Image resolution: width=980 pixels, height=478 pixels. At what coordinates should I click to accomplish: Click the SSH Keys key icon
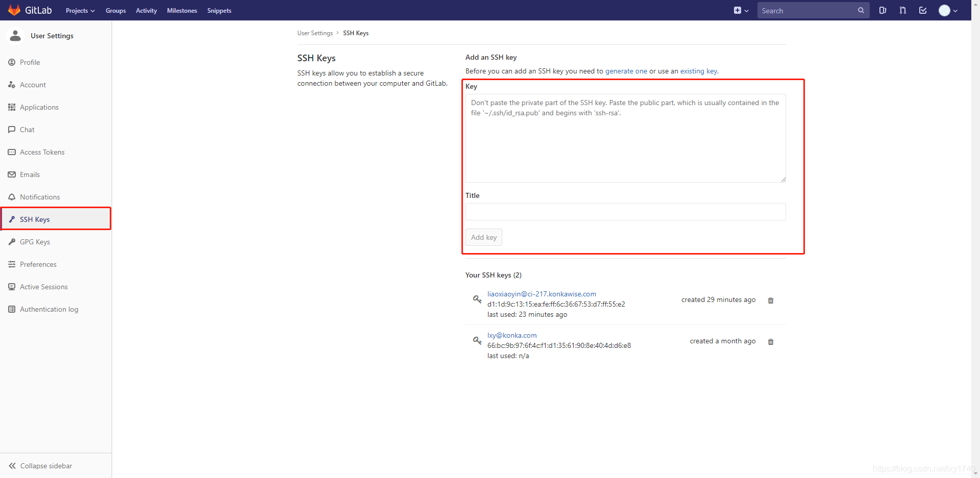[12, 219]
